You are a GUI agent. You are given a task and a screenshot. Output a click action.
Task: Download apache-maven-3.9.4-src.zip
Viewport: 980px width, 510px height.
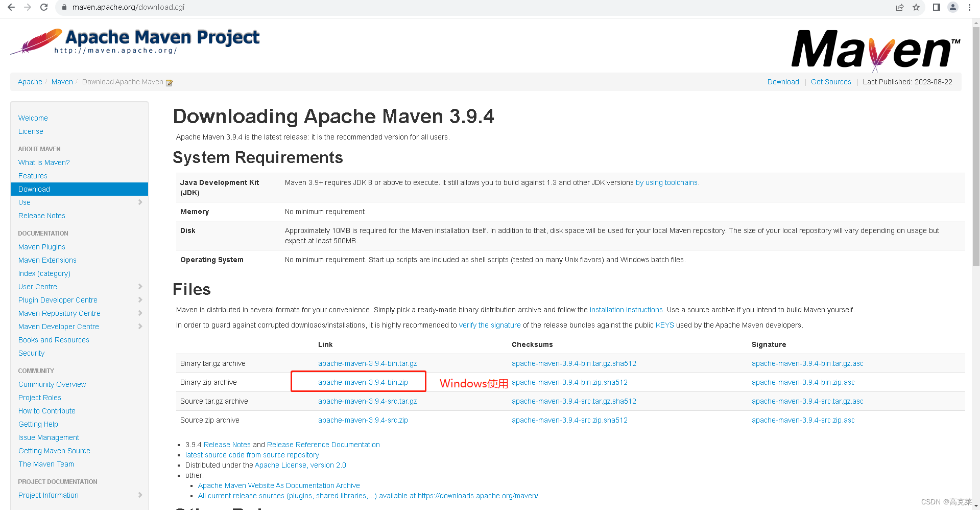pos(363,420)
